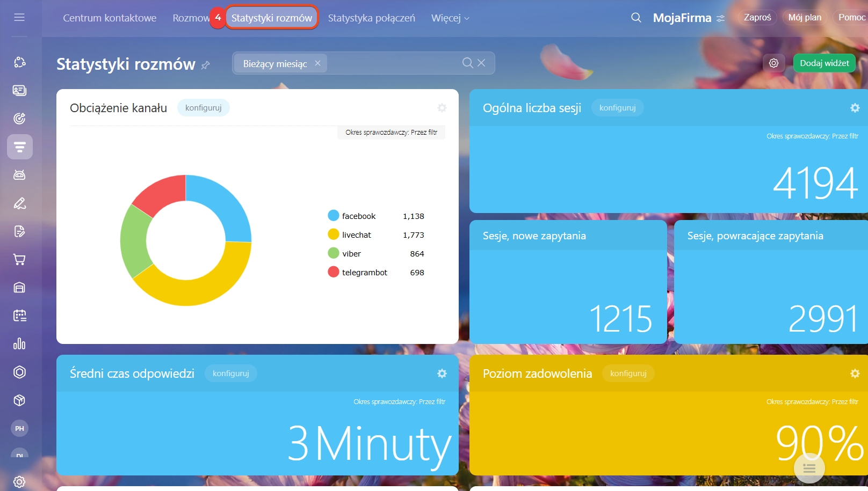Click the green viber legend dot
The height and width of the screenshot is (491, 868).
tap(334, 253)
